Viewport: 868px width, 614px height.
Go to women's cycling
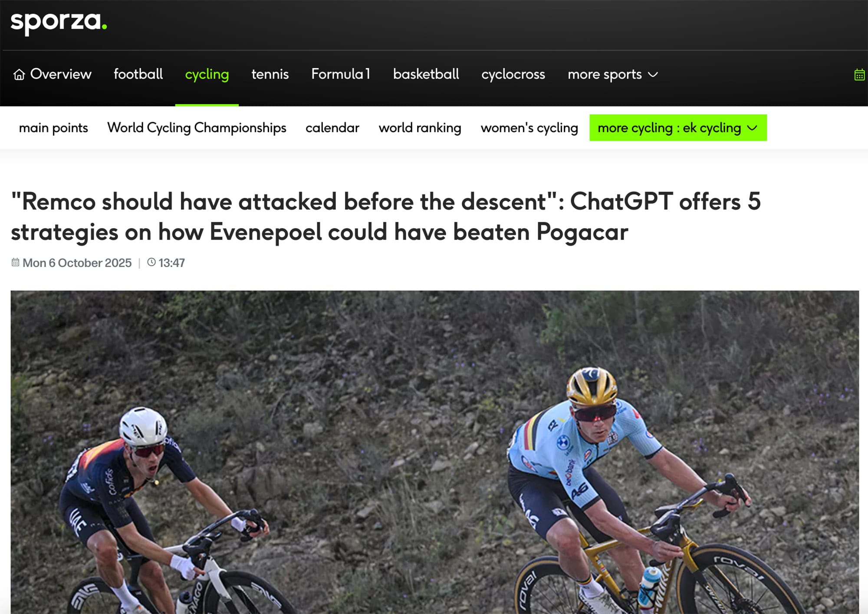tap(529, 128)
